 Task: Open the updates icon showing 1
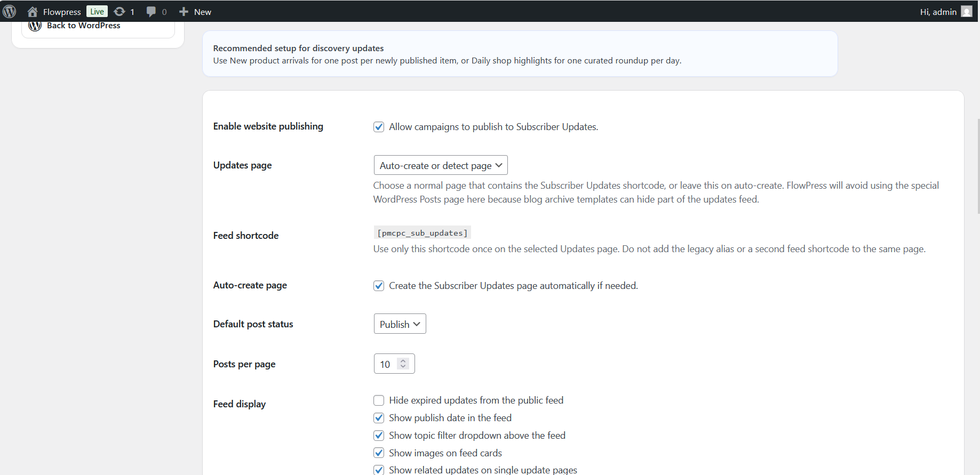pyautogui.click(x=119, y=12)
